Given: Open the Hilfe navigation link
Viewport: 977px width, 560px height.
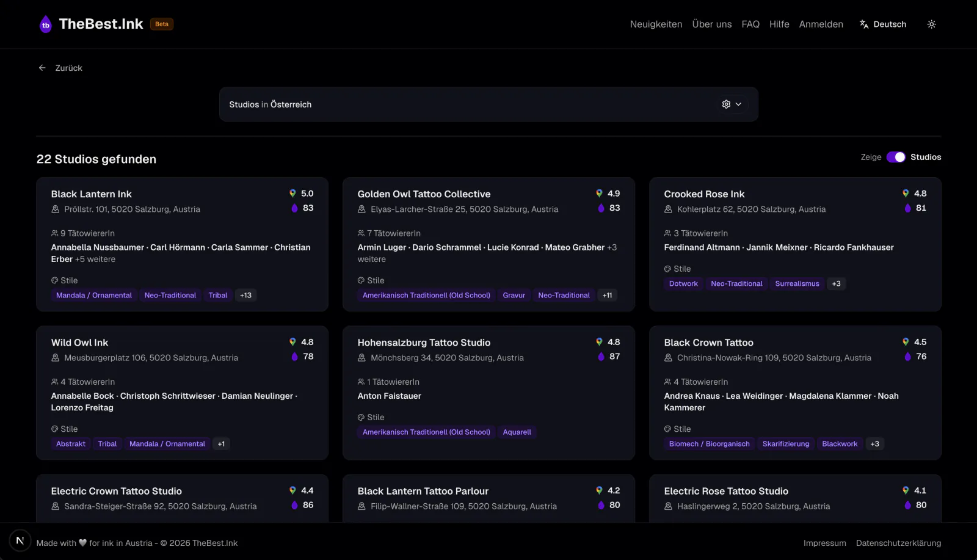Looking at the screenshot, I should [x=779, y=24].
